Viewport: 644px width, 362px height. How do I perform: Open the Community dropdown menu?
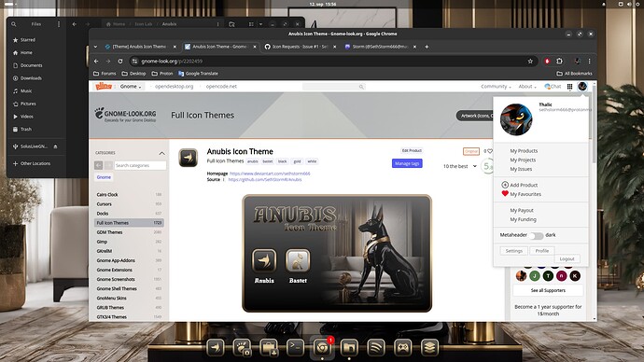496,87
